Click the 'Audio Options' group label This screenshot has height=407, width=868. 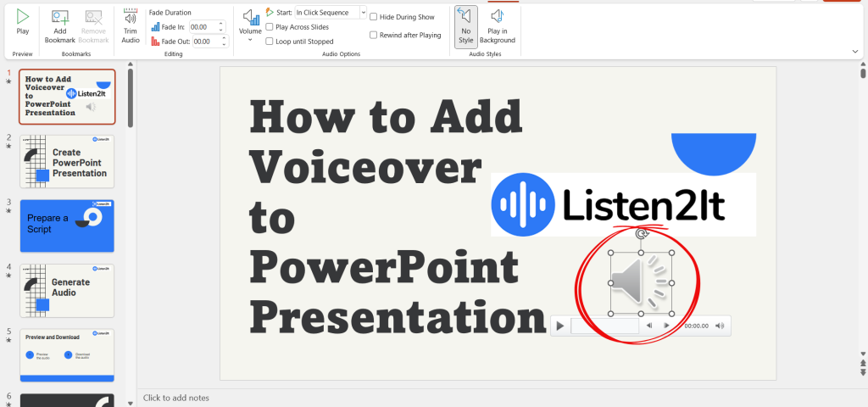point(341,54)
